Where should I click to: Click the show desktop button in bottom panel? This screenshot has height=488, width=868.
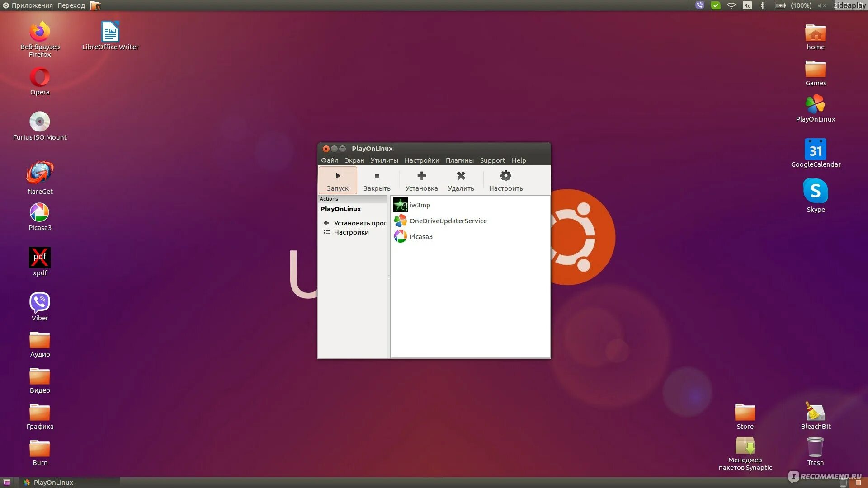tap(7, 483)
